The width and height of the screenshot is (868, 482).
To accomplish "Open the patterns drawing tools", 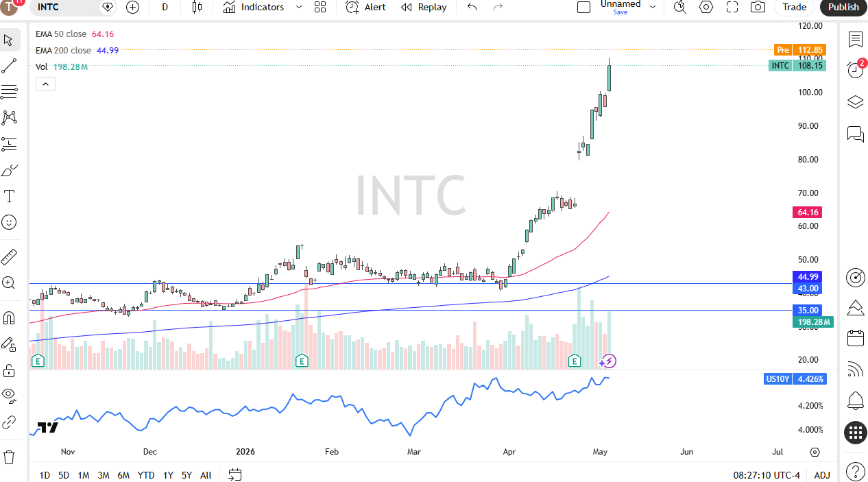I will (x=9, y=118).
